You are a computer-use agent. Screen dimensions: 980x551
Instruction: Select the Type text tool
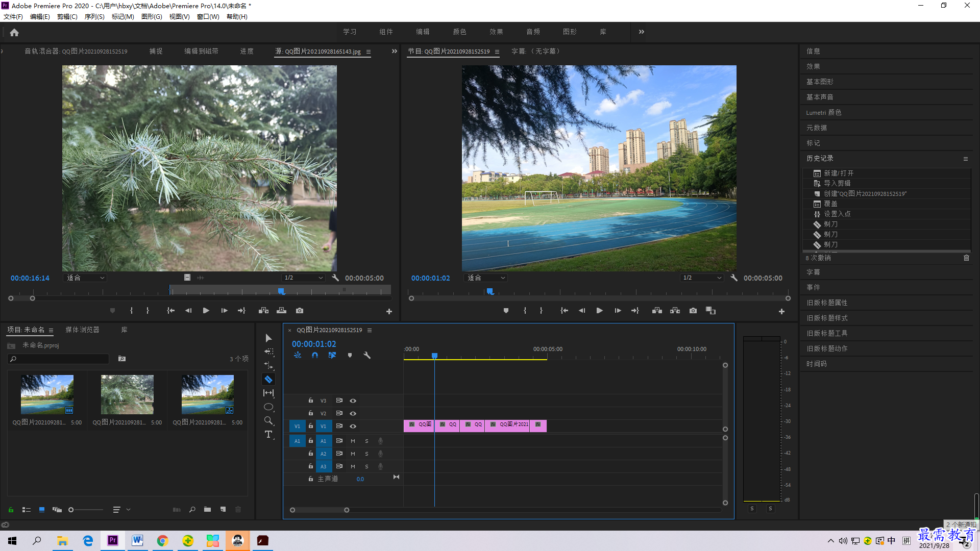(x=268, y=434)
